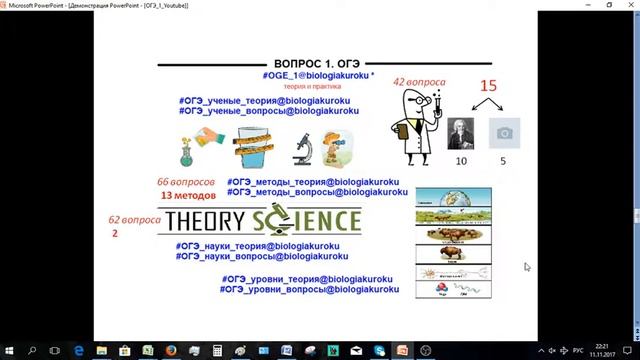640x360 pixels.
Task: Click #ОГЭ_науки_вопросы@biologiakuroku hashtag
Action: pos(262,256)
